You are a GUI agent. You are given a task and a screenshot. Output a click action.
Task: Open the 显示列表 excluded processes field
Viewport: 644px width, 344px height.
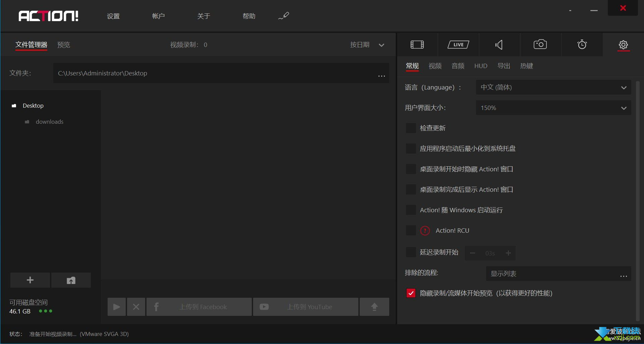[x=559, y=274]
